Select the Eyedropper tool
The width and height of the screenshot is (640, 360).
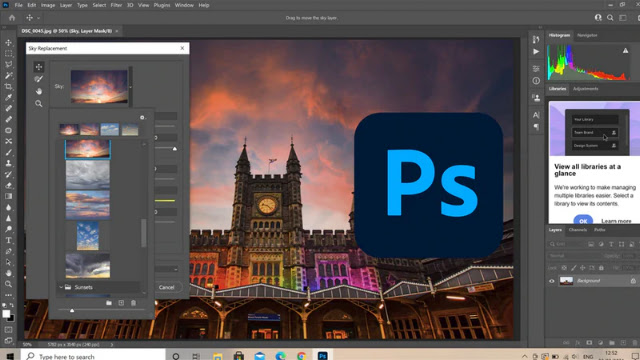click(x=8, y=98)
